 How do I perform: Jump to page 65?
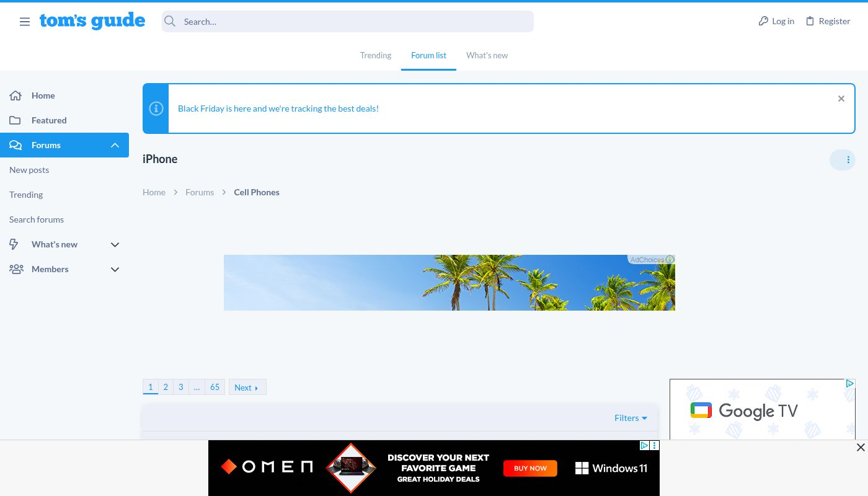(x=215, y=387)
